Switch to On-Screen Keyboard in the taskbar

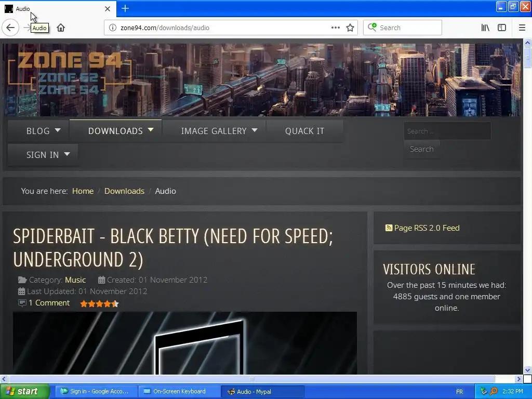point(179,392)
